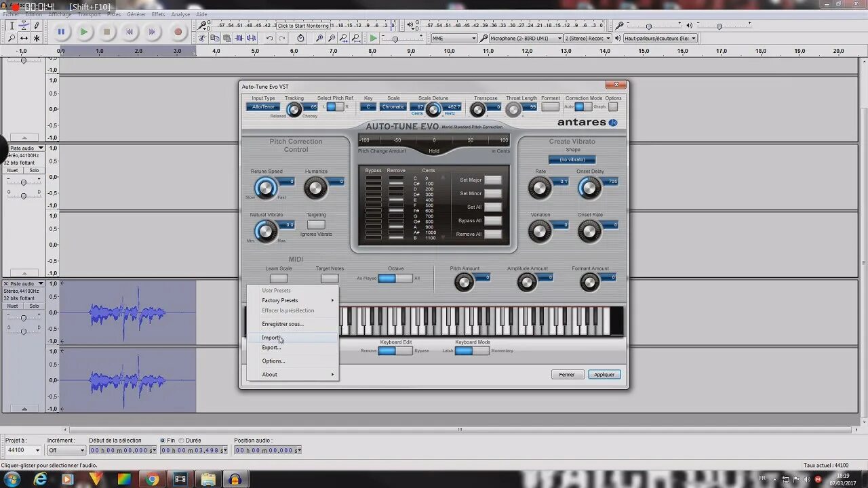Skip to the start of the project
This screenshot has height=488, width=868.
click(x=130, y=31)
